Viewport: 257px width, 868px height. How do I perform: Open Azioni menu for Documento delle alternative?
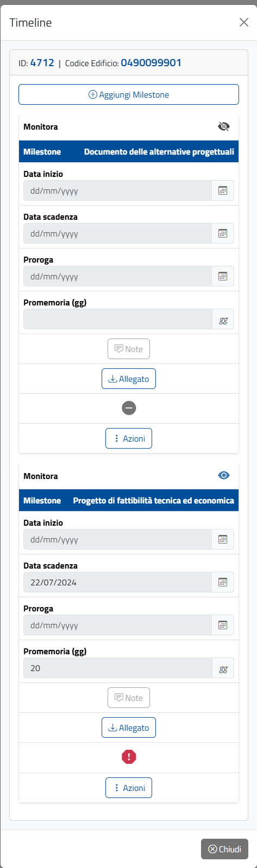pos(129,438)
